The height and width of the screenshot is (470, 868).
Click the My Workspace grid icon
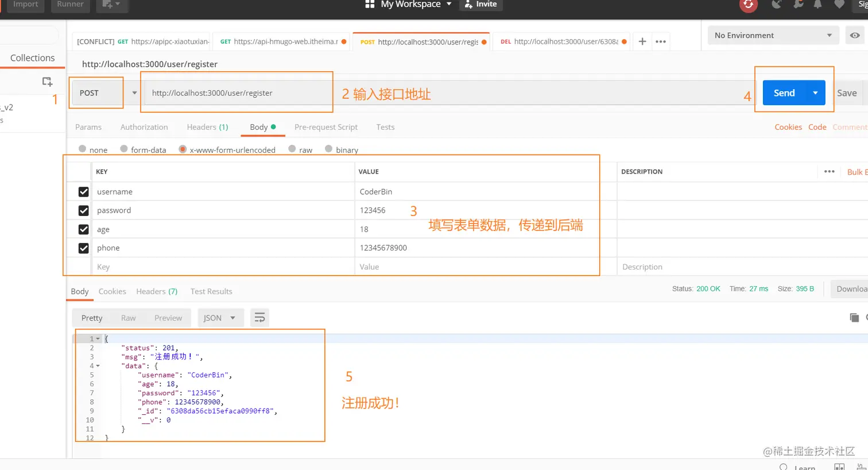(x=370, y=5)
